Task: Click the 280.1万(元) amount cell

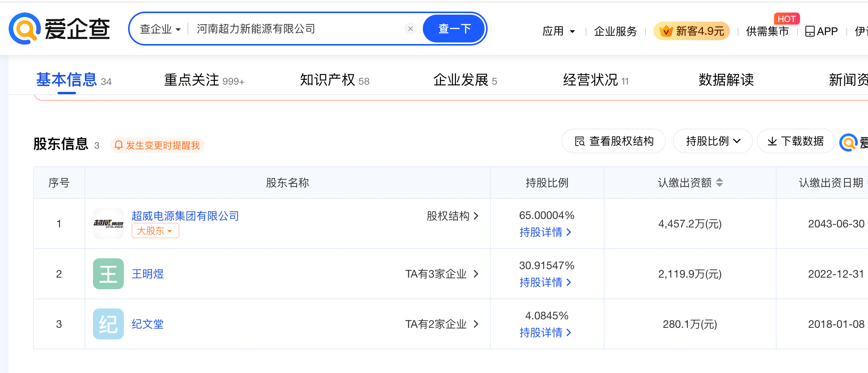Action: 690,324
